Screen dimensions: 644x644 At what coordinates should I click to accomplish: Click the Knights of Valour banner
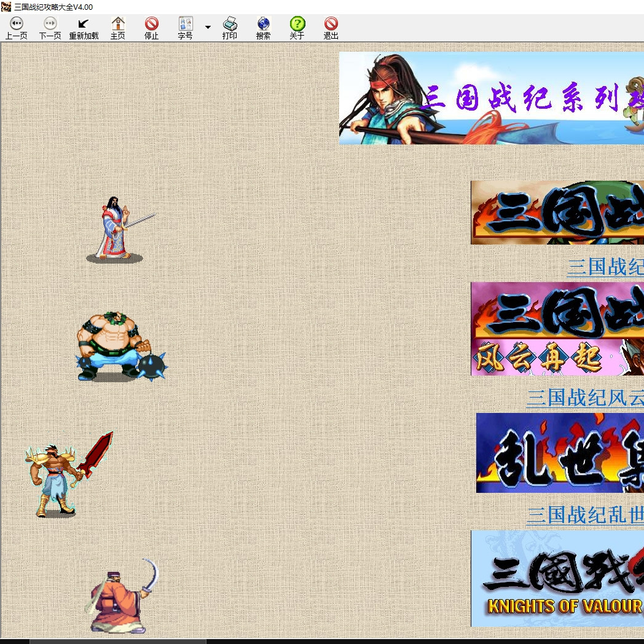pos(557,578)
